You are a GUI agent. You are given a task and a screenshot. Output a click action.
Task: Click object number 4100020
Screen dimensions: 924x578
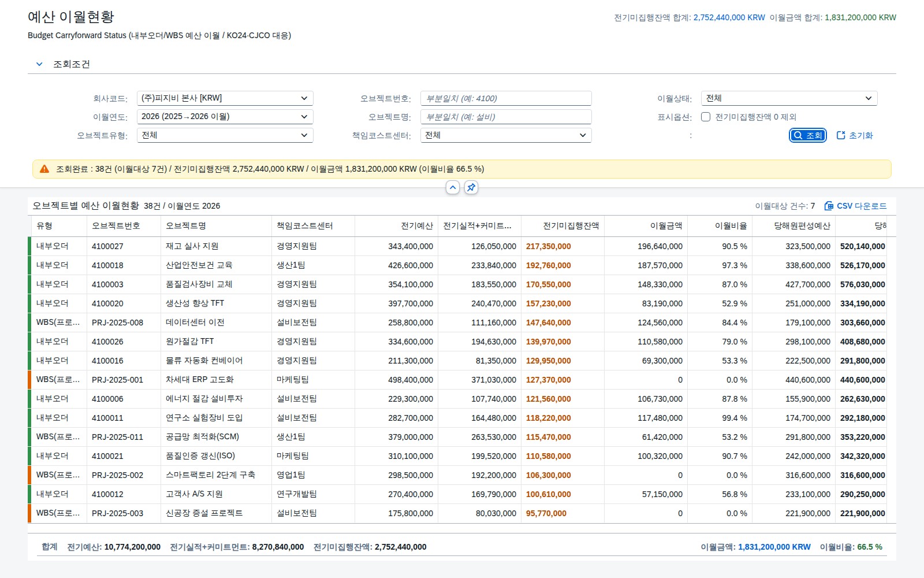pos(107,303)
